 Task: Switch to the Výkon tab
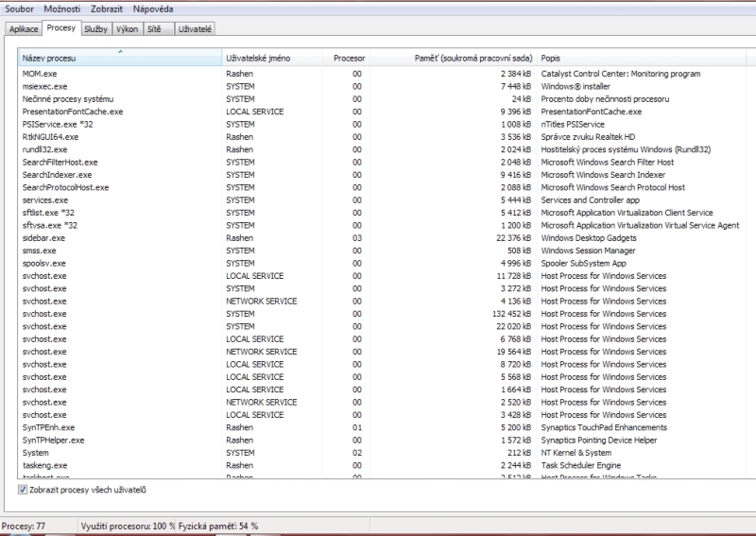[x=128, y=29]
